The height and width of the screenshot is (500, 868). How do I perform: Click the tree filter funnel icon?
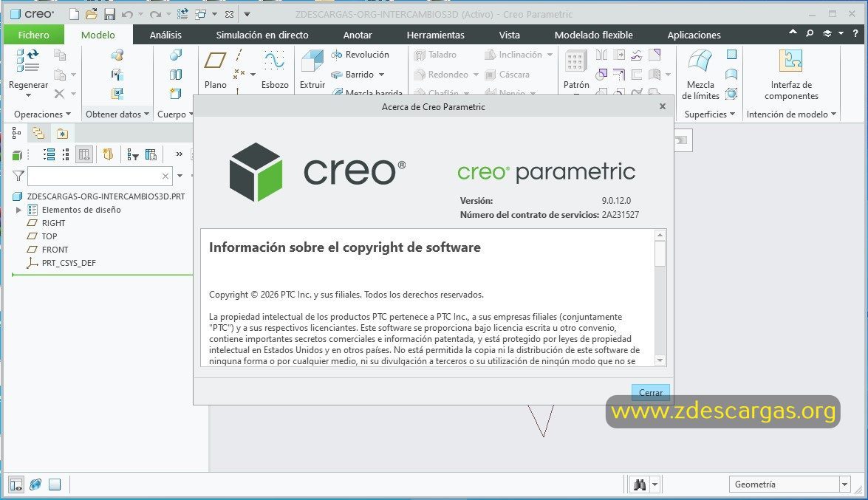point(18,176)
